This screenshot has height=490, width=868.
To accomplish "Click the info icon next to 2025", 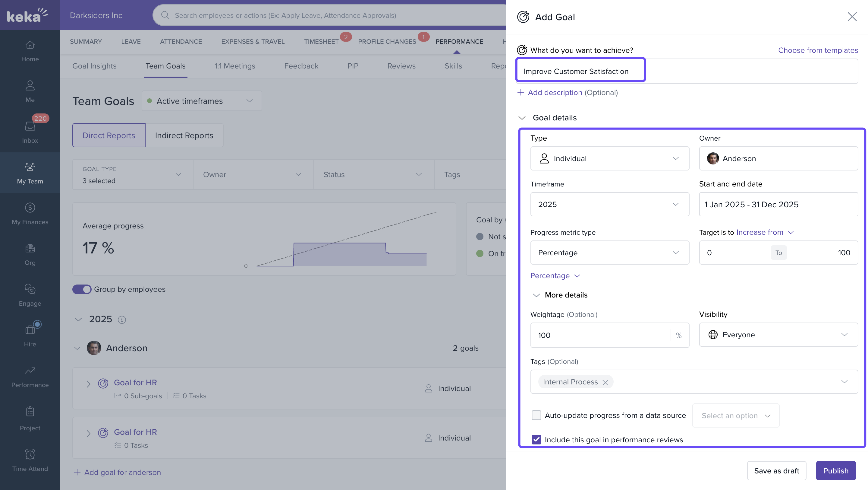I will 122,319.
